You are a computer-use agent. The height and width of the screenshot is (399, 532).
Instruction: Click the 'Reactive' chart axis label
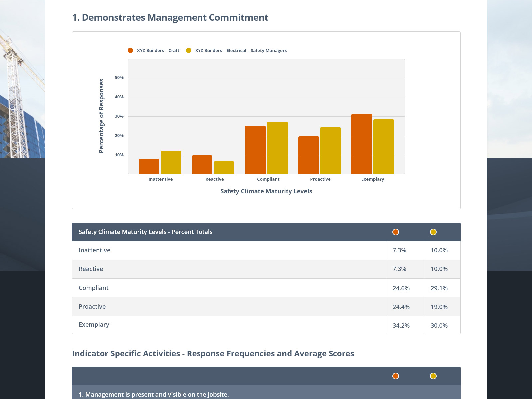tap(215, 179)
